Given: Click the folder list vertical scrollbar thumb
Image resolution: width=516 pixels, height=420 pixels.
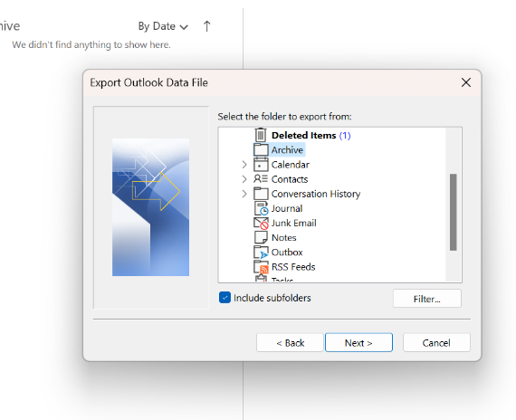Looking at the screenshot, I should pos(454,213).
